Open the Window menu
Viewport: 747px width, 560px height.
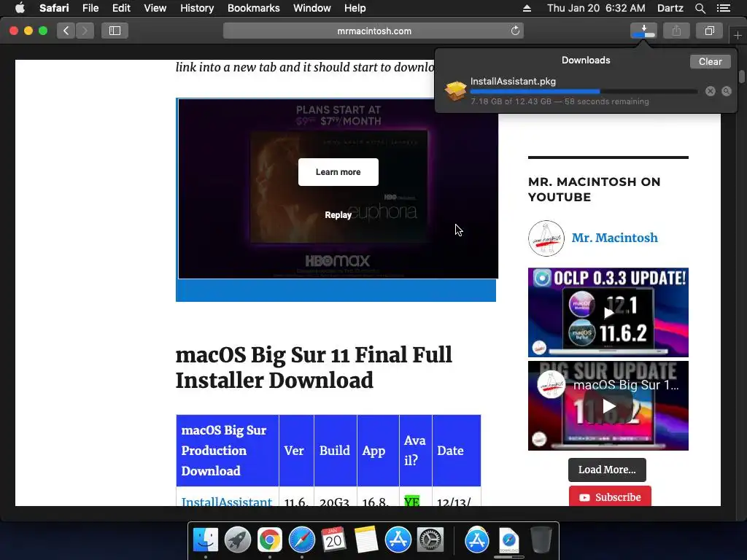311,8
